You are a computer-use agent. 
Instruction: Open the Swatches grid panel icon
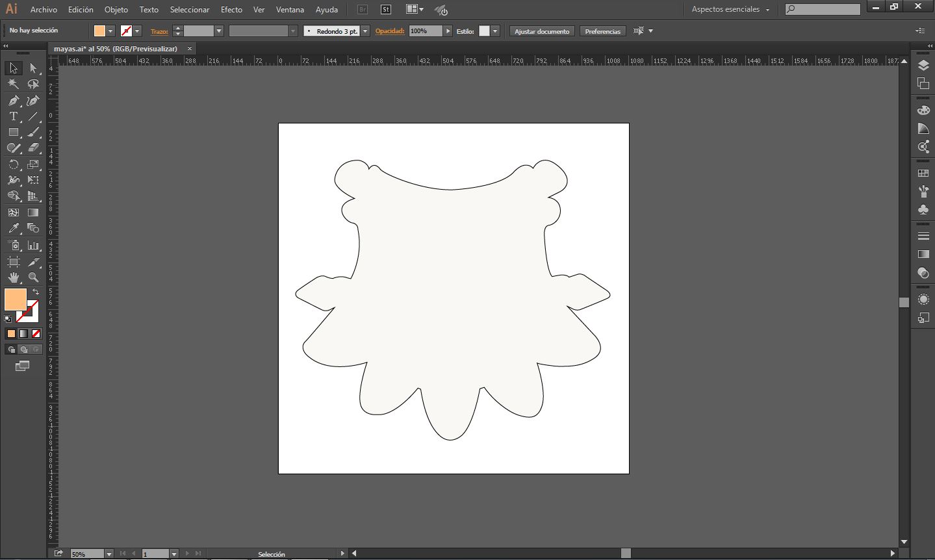(923, 173)
